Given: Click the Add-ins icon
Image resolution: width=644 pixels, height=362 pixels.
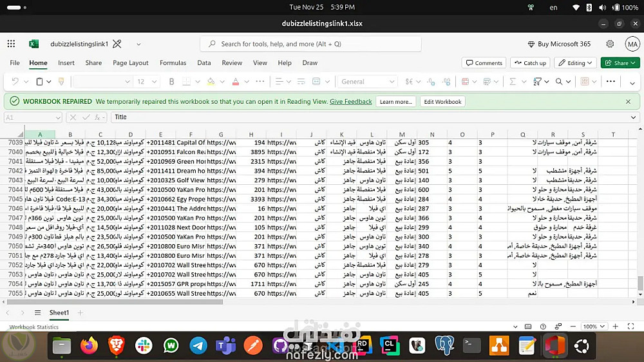Looking at the screenshot, I should point(585,81).
